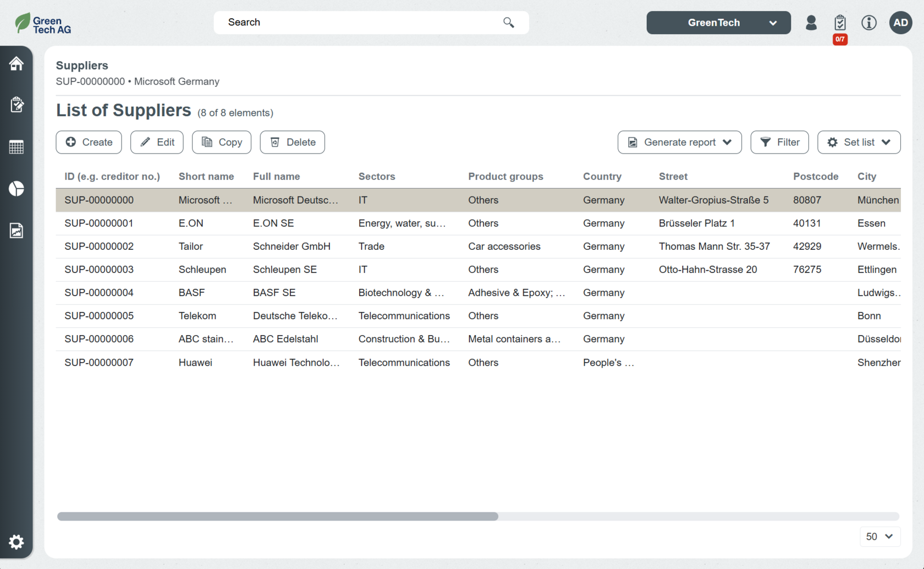Open the Home icon in sidebar
924x569 pixels.
16,64
